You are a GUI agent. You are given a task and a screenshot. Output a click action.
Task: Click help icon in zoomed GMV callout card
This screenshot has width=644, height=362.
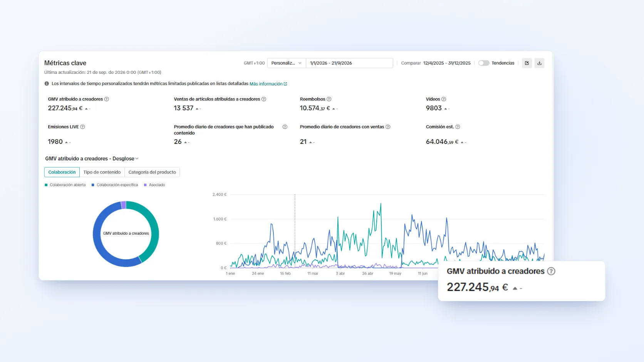551,271
